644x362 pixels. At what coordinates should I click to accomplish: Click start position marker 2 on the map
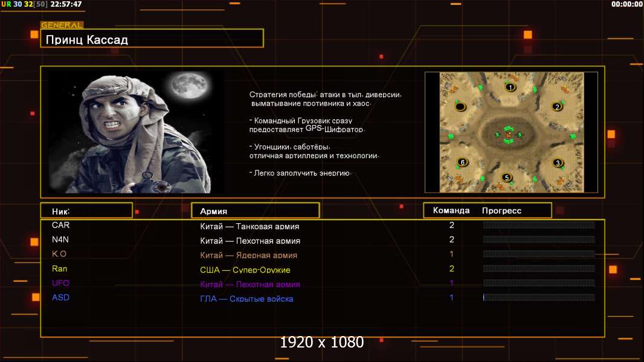tap(557, 107)
